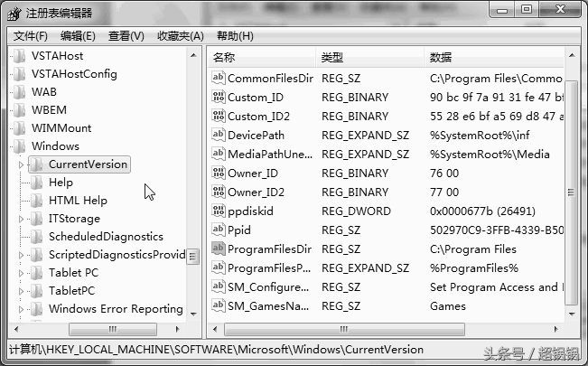Select the HTML Help tree entry label
Image resolution: width=588 pixels, height=366 pixels.
pyautogui.click(x=78, y=201)
